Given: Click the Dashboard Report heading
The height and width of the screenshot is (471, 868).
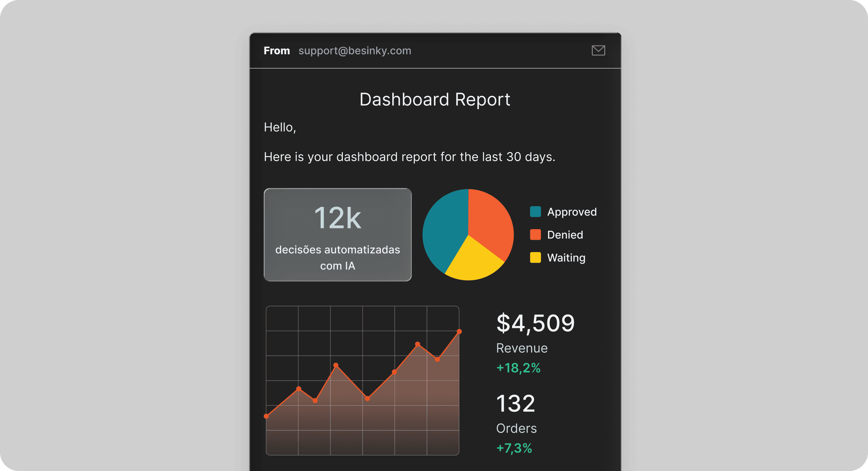Looking at the screenshot, I should [434, 99].
